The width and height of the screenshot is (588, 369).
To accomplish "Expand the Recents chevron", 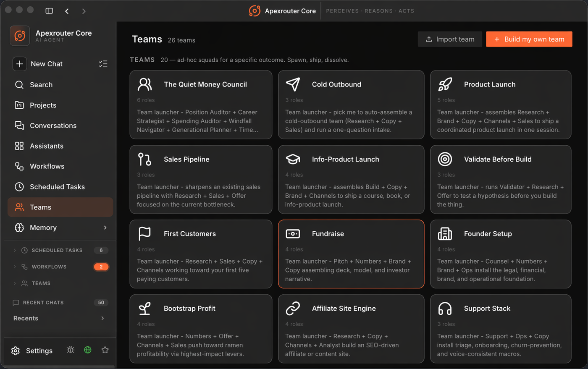I will tap(102, 318).
